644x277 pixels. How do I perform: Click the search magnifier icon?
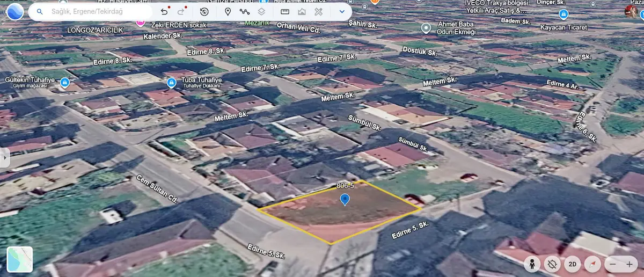(40, 11)
